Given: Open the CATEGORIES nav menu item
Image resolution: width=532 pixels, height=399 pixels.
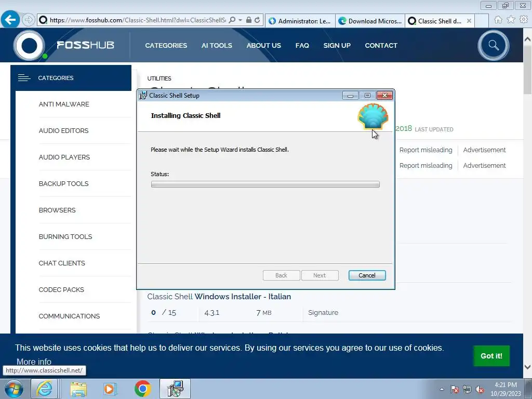Looking at the screenshot, I should [166, 46].
